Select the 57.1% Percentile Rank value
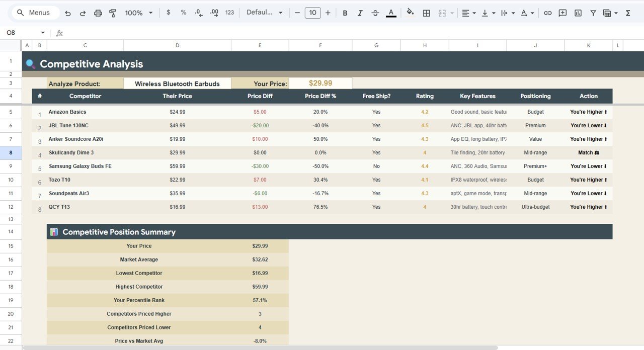644x350 pixels. (x=260, y=300)
